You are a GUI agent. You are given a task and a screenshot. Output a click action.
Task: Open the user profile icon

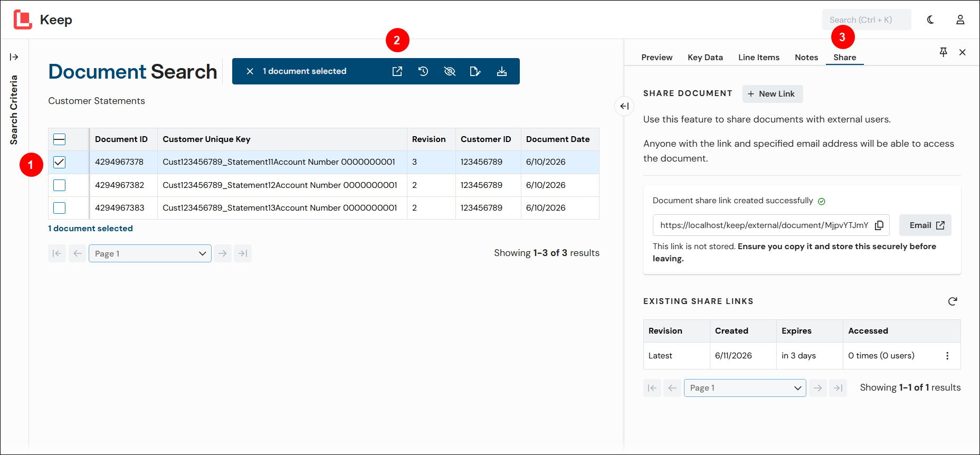click(x=960, y=20)
